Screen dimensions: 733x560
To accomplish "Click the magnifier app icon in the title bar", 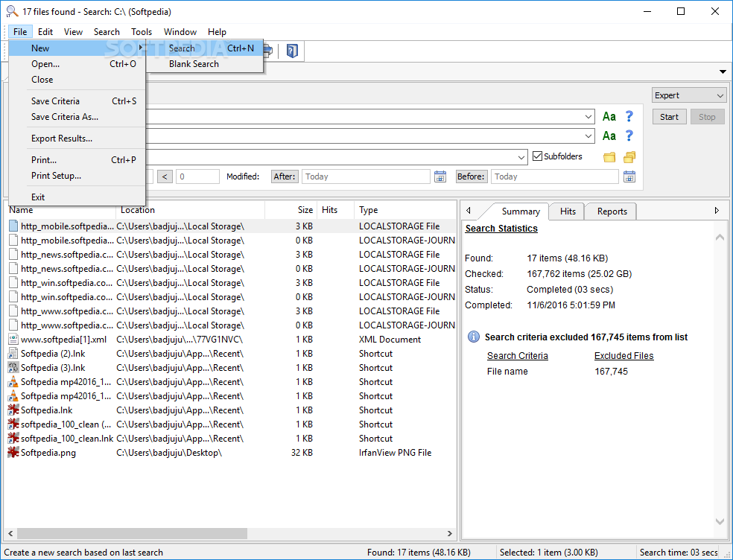I will (12, 11).
